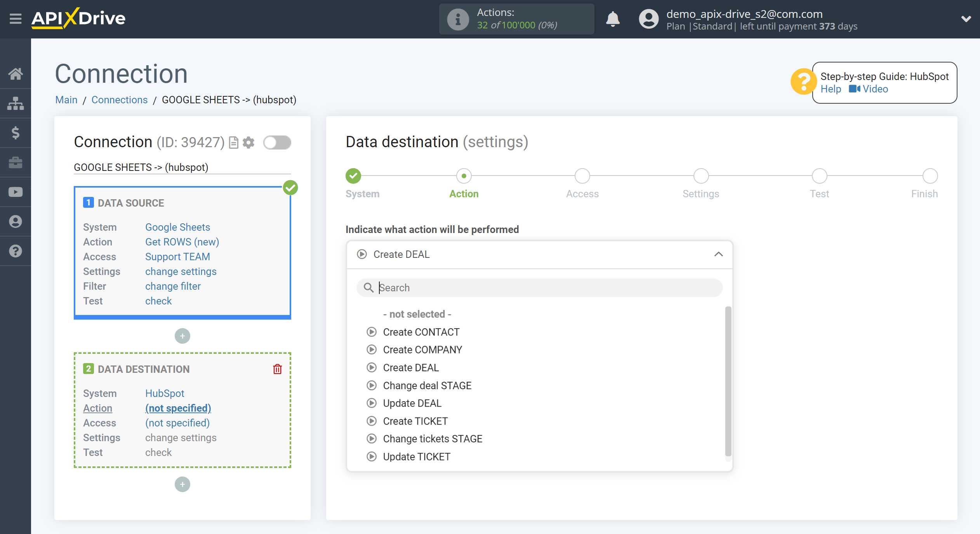Select Update DEAL option
This screenshot has height=534, width=980.
[412, 404]
